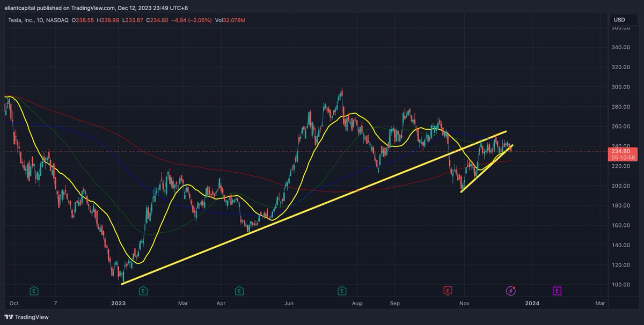Click the green earnings marker below the Oct label's chart area

tap(34, 291)
